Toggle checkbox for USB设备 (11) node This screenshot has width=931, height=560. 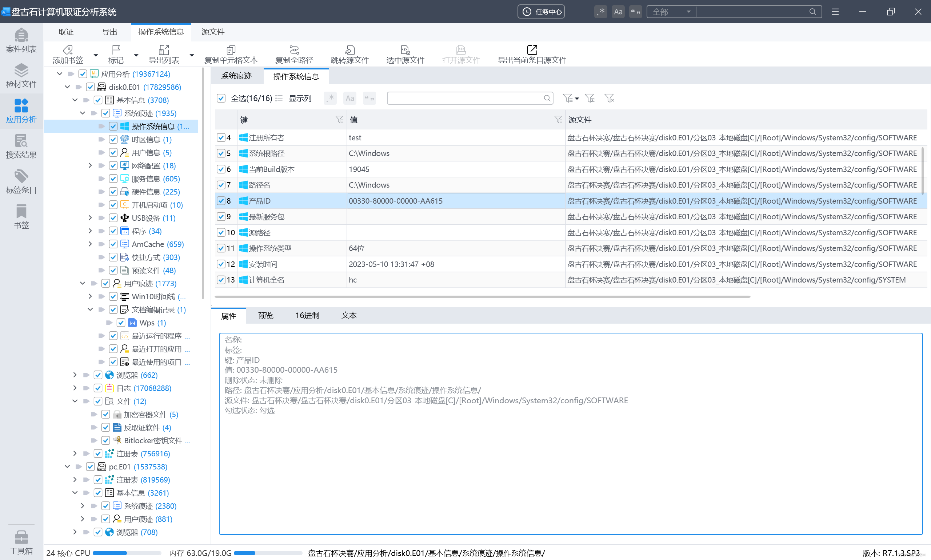coord(113,218)
